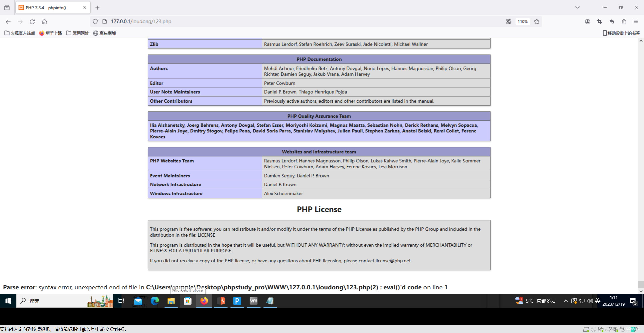The height and width of the screenshot is (333, 644).
Task: Open the 京东商城 bookmark link
Action: point(105,33)
